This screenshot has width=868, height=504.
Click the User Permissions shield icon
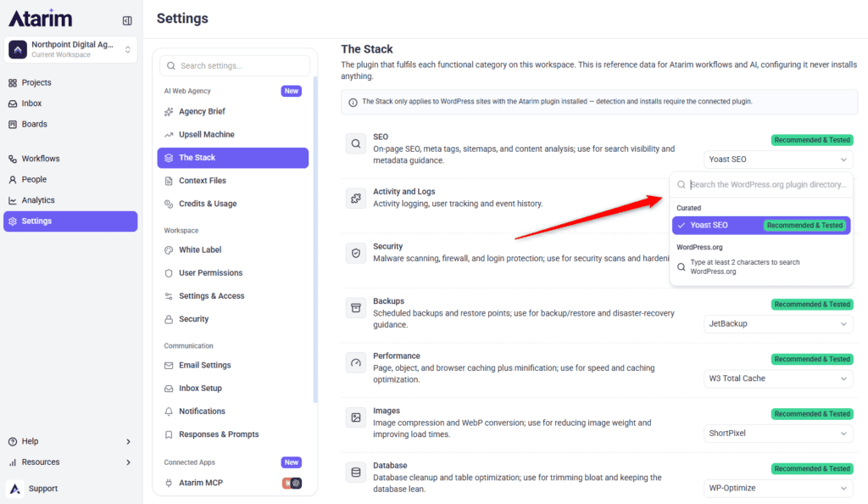tap(169, 273)
